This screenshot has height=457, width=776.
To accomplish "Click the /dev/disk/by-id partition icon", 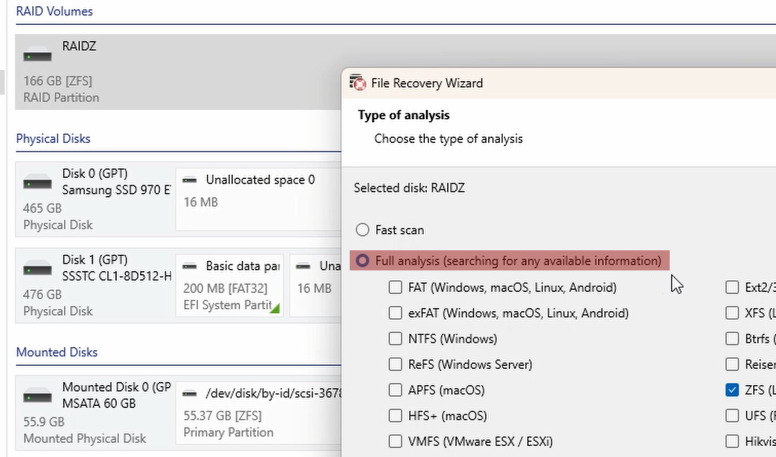I will [x=190, y=394].
